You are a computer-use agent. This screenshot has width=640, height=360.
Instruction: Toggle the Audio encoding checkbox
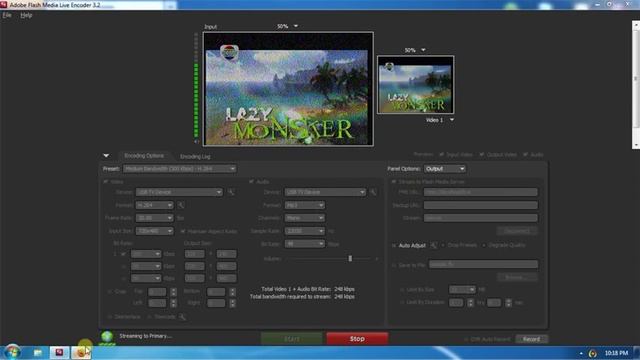(251, 182)
